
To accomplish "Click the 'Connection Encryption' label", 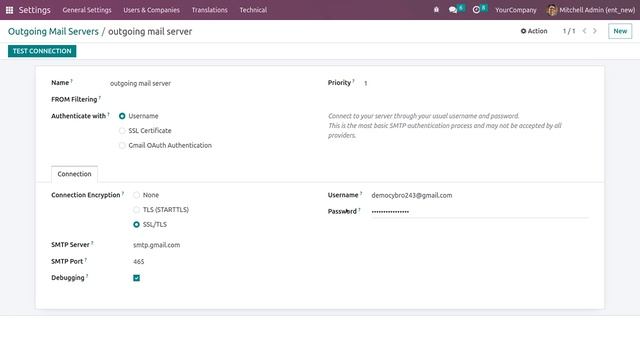I will 86,195.
